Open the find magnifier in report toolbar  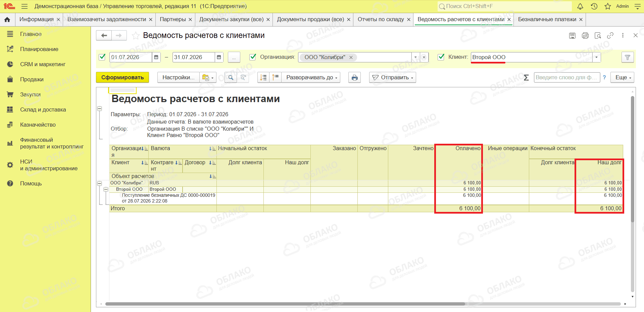click(x=231, y=78)
